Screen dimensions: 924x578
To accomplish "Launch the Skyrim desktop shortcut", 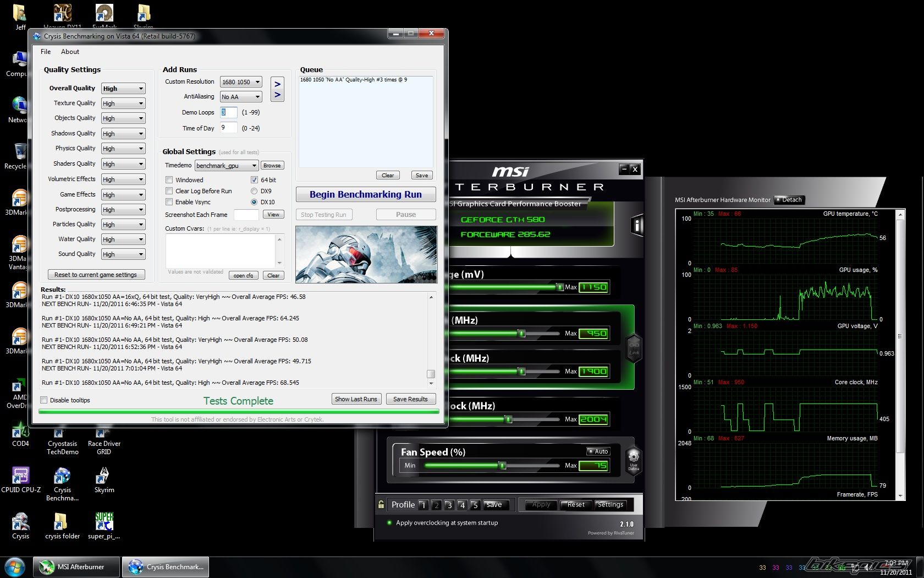I will 104,479.
